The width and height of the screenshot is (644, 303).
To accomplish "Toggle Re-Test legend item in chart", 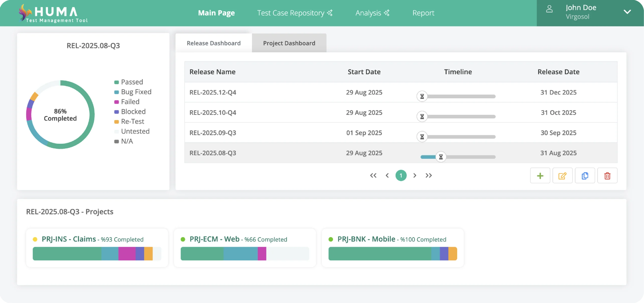I will (x=129, y=122).
